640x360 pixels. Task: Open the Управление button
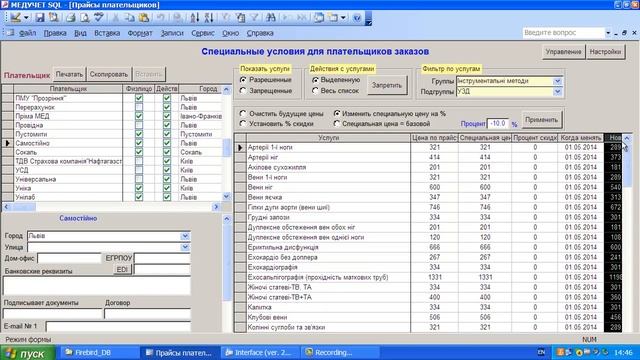tap(564, 52)
